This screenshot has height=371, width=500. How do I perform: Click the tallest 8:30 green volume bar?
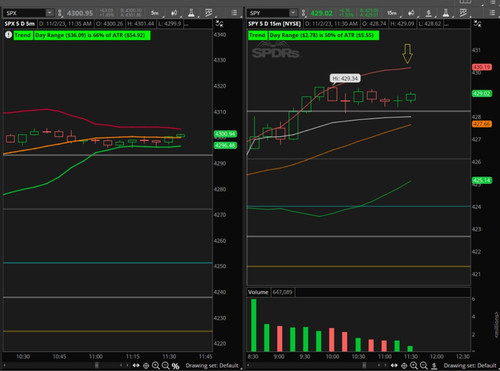[x=254, y=325]
